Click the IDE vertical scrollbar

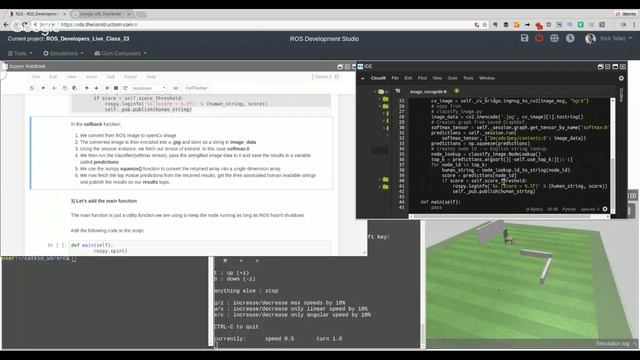(x=612, y=156)
